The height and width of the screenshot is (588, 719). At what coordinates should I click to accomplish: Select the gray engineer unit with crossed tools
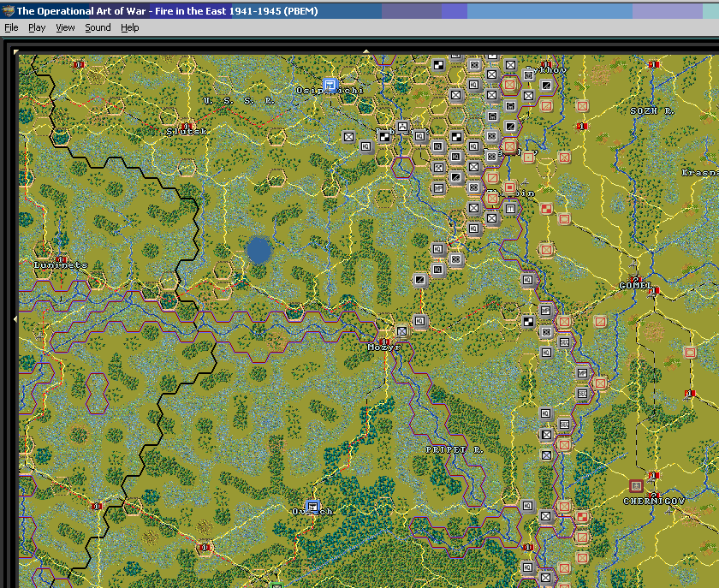click(x=438, y=168)
